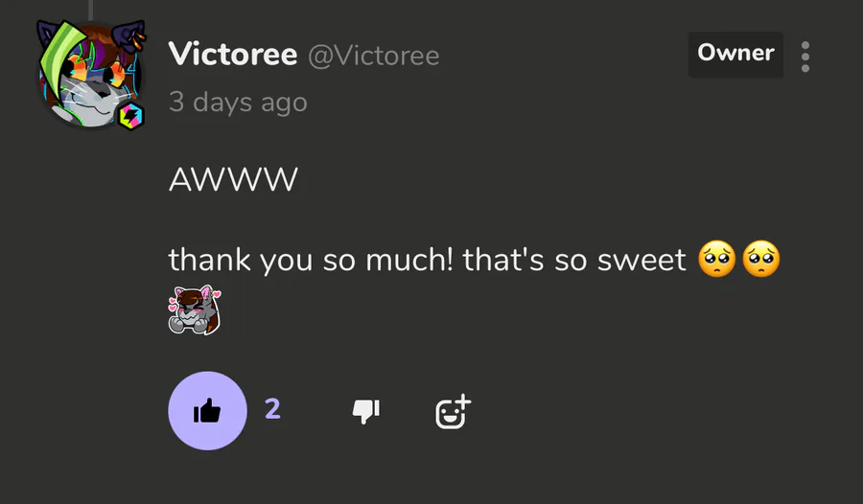Click the like count number 2
Viewport: 863px width, 504px height.
[x=272, y=409]
